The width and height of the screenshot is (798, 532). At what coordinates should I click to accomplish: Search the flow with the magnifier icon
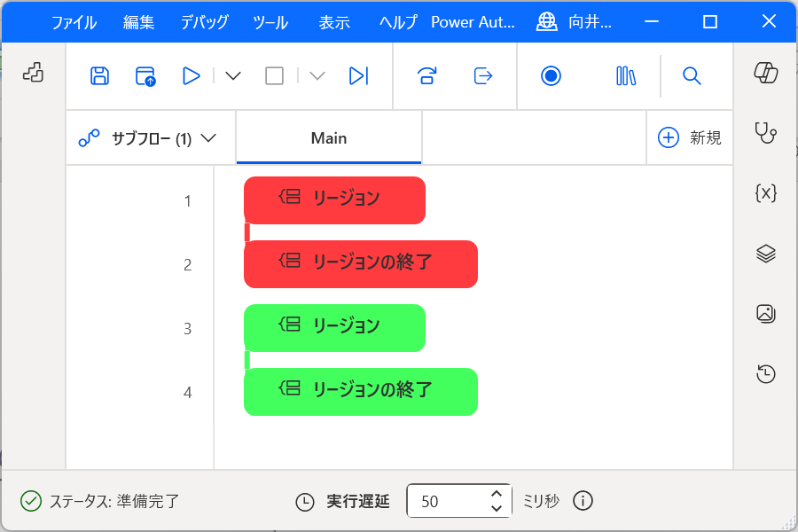click(692, 76)
